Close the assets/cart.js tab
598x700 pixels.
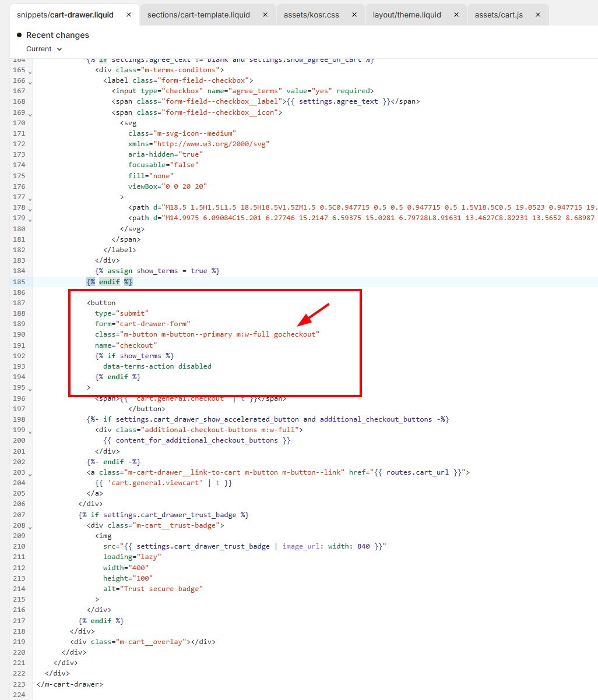tap(538, 15)
